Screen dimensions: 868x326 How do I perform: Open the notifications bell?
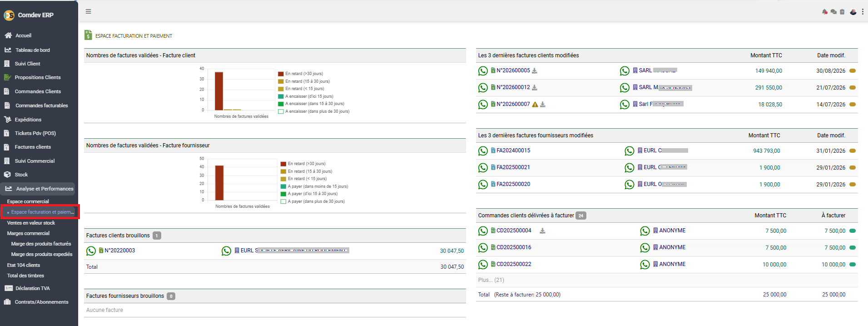[825, 12]
